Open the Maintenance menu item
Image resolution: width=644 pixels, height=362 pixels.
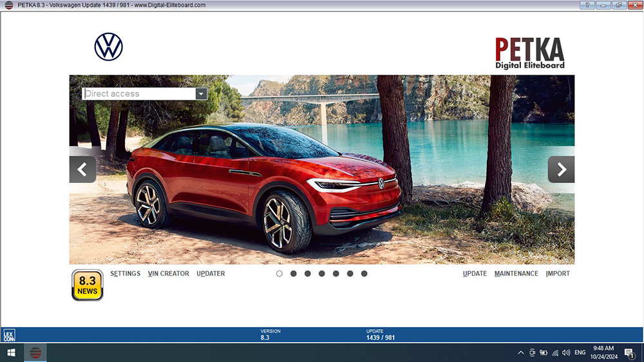[516, 274]
